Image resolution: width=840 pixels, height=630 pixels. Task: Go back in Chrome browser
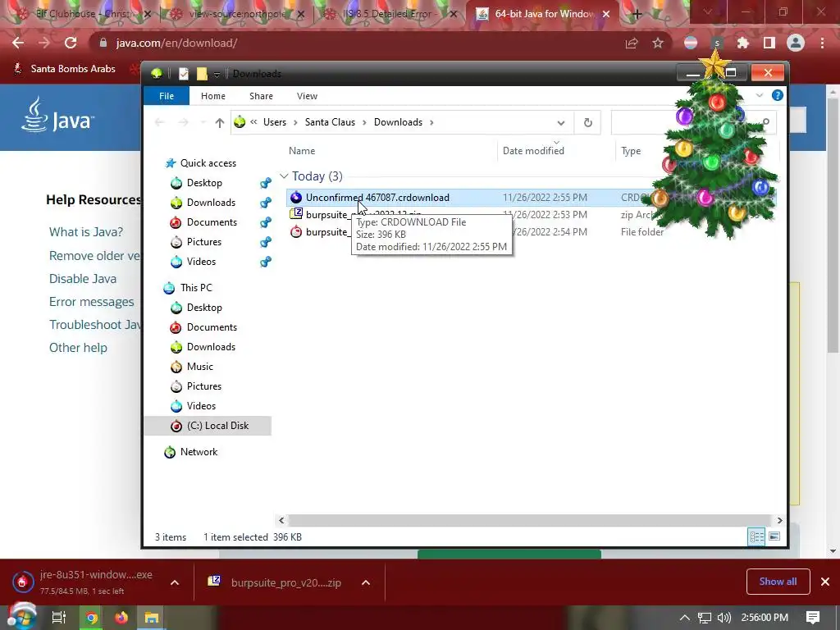tap(18, 43)
